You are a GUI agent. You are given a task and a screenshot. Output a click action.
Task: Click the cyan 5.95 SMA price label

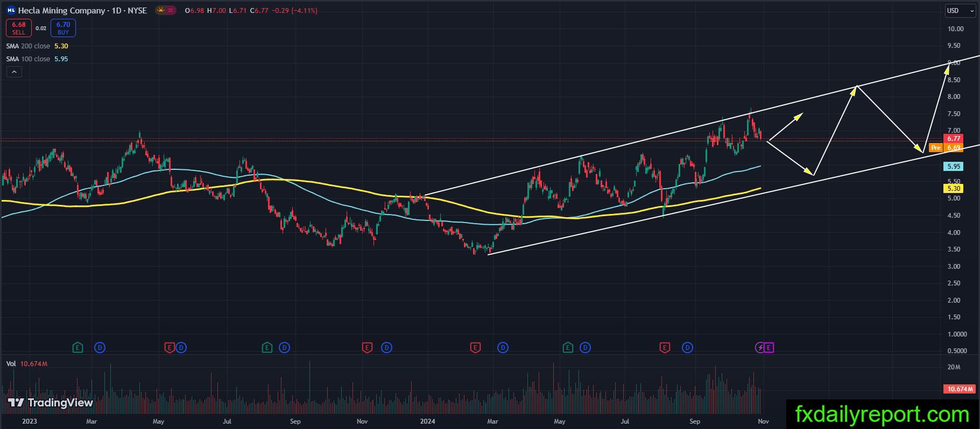pos(954,167)
